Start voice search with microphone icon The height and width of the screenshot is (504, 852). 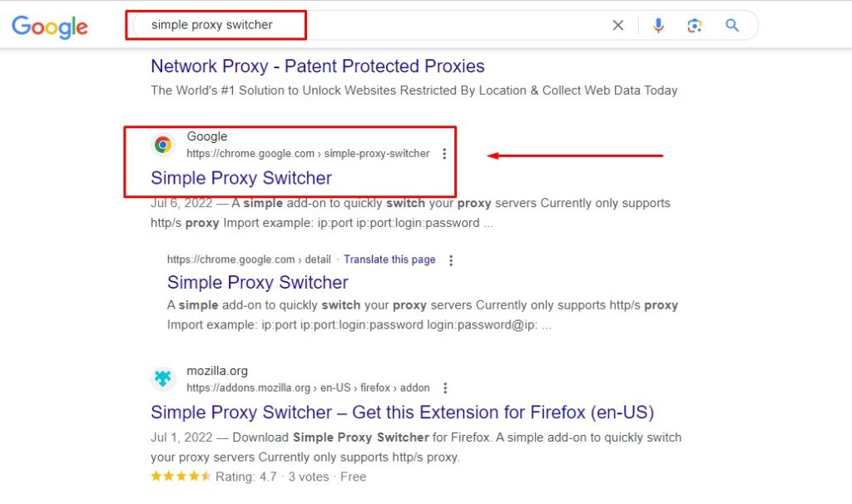pos(658,26)
